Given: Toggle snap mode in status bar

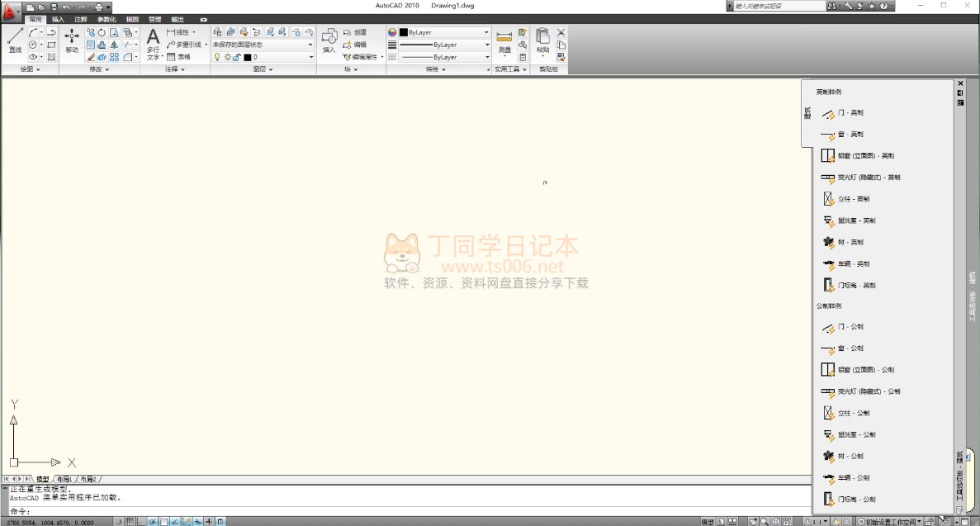Looking at the screenshot, I should (x=119, y=522).
